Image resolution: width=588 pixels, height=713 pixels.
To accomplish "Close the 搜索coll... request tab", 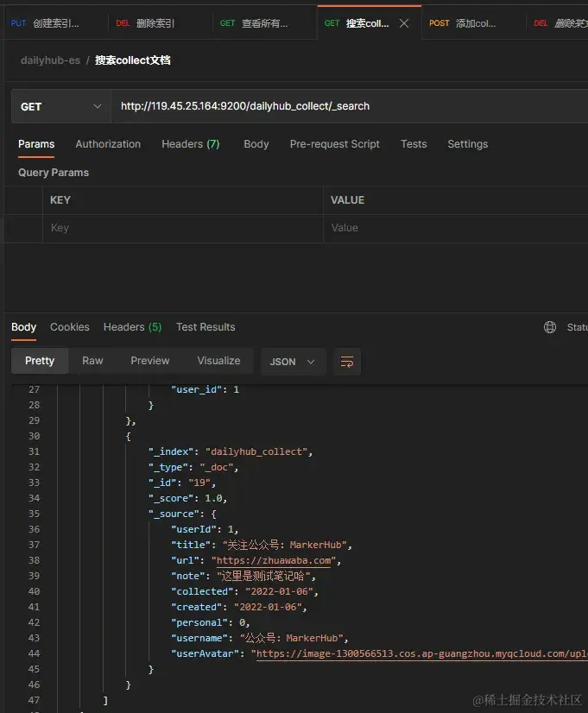I will 404,23.
